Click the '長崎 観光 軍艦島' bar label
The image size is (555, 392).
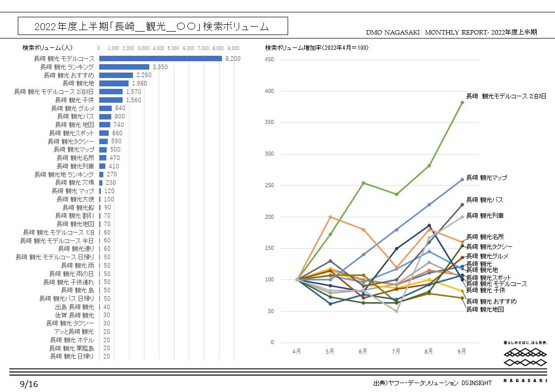coord(72,348)
